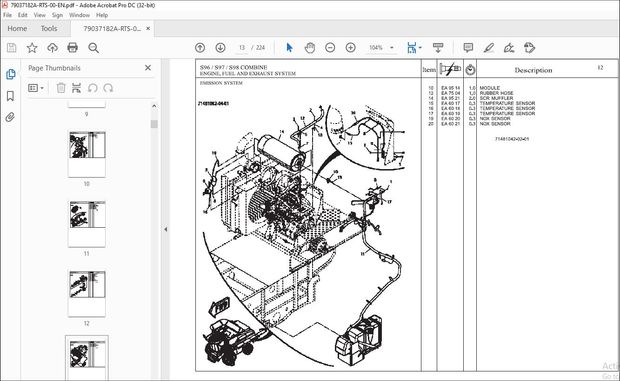Screen dimensions: 620x381
Task: Click thumbnail scrollbar up arrow
Action: point(154,106)
